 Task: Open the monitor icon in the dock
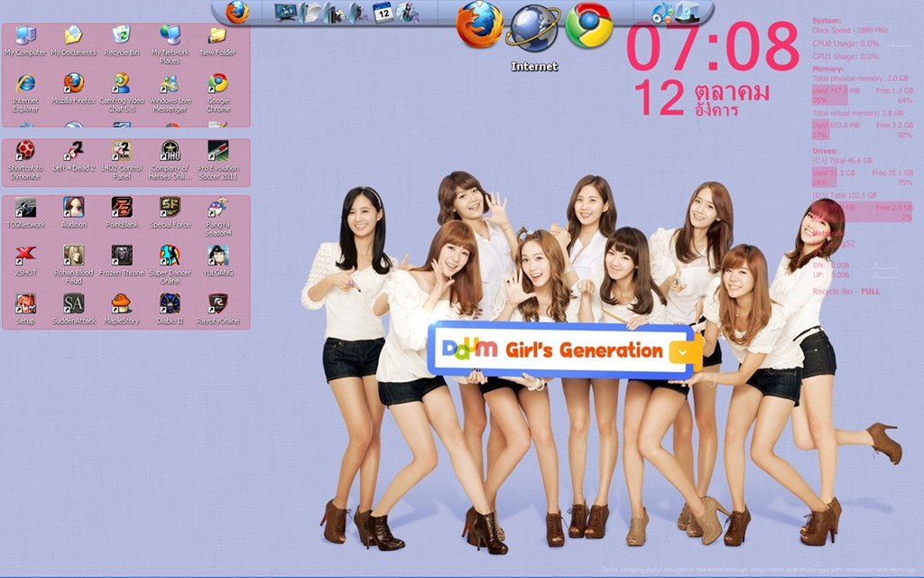click(286, 13)
